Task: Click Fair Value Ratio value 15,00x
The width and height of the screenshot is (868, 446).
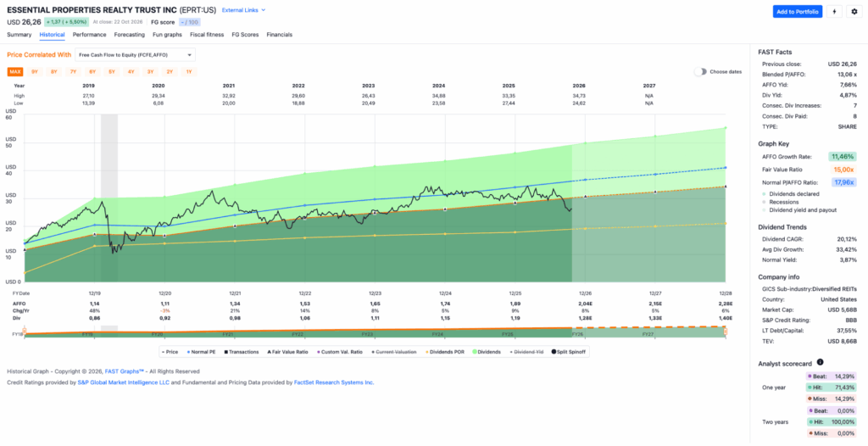Action: point(843,170)
